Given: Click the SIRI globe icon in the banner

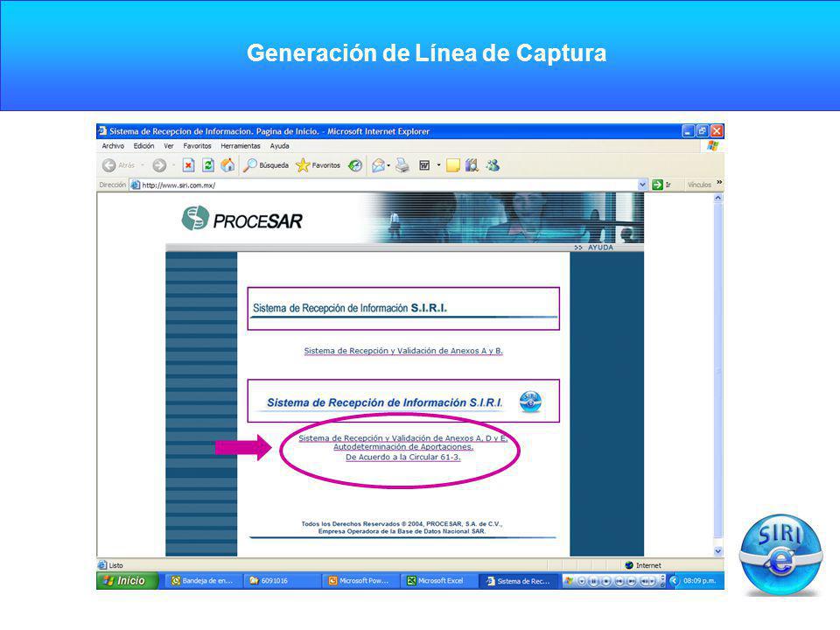Looking at the screenshot, I should 530,402.
